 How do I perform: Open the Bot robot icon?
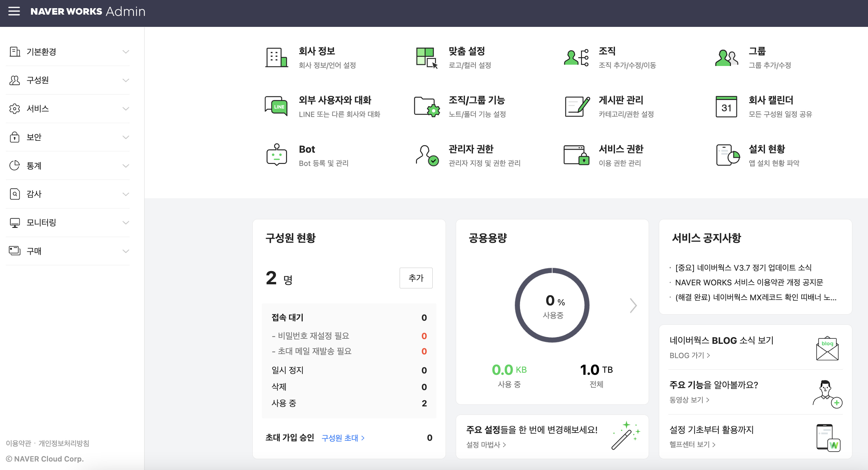pos(276,155)
